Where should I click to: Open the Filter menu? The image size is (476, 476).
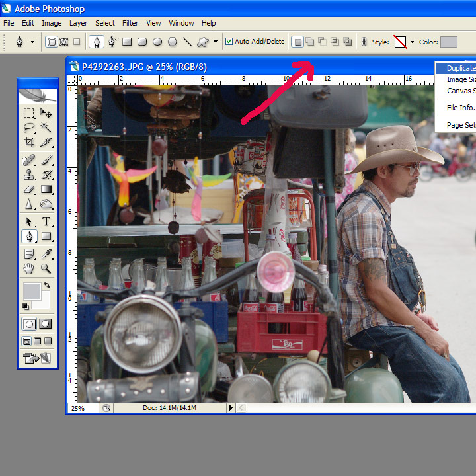(x=130, y=23)
